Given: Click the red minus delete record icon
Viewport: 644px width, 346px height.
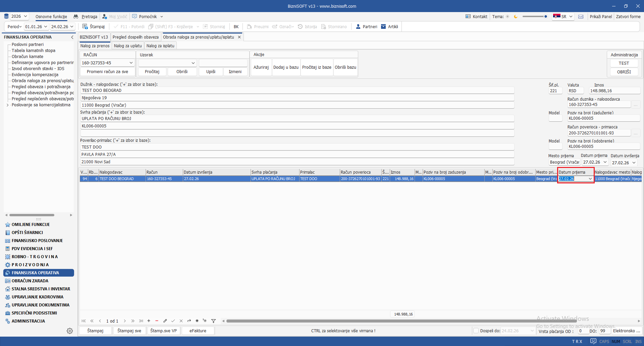Looking at the screenshot, I should tap(157, 321).
